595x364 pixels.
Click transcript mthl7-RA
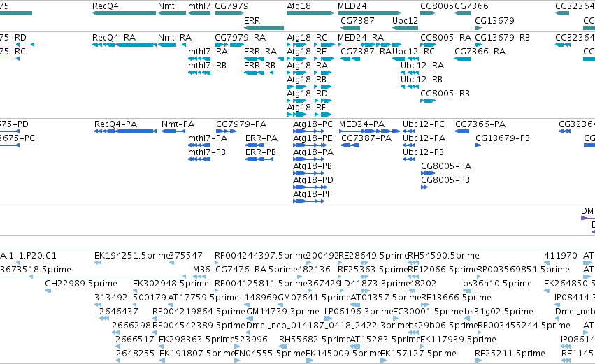[x=199, y=59]
